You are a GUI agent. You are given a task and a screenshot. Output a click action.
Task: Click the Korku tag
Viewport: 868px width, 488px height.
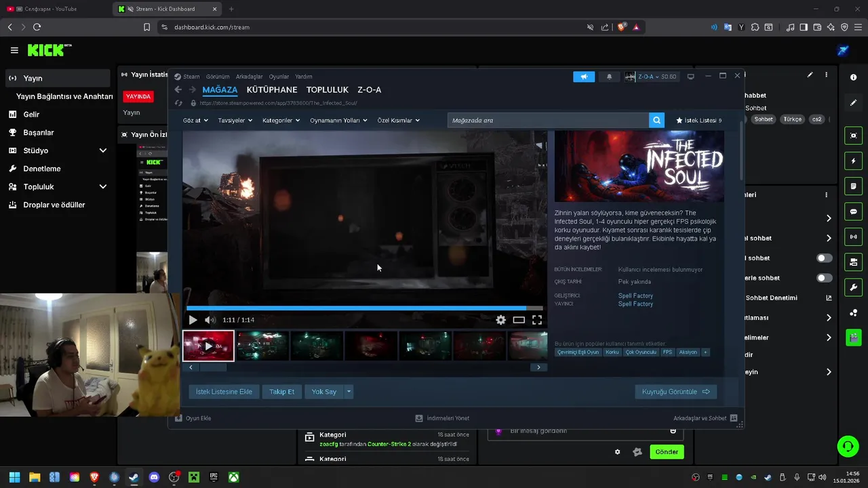(x=612, y=352)
